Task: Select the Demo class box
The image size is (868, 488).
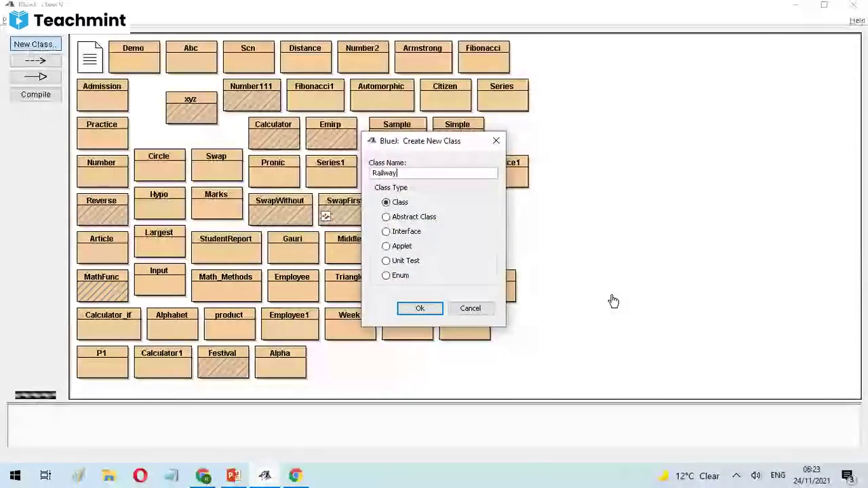Action: click(x=134, y=57)
